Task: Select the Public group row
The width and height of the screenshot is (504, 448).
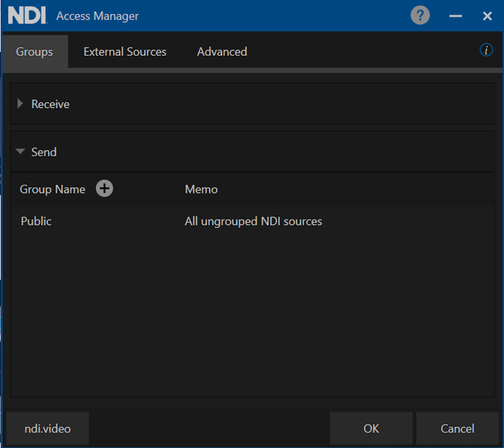Action: pyautogui.click(x=36, y=222)
